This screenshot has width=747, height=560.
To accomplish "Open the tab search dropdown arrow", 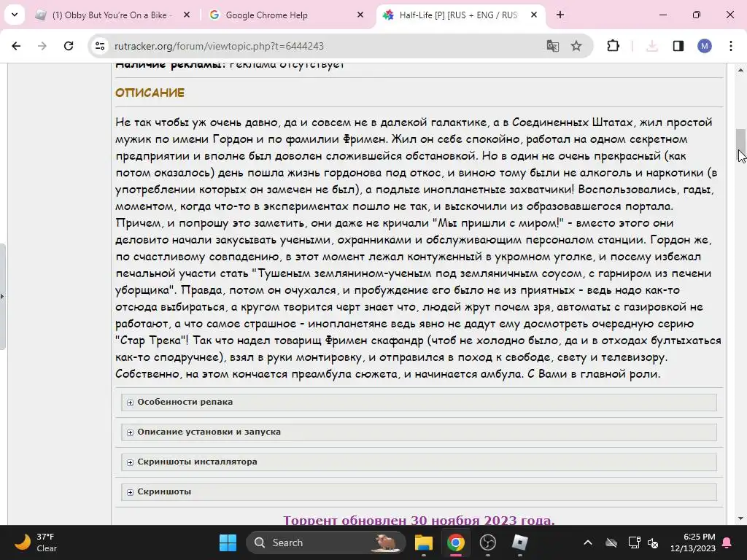I will point(15,15).
